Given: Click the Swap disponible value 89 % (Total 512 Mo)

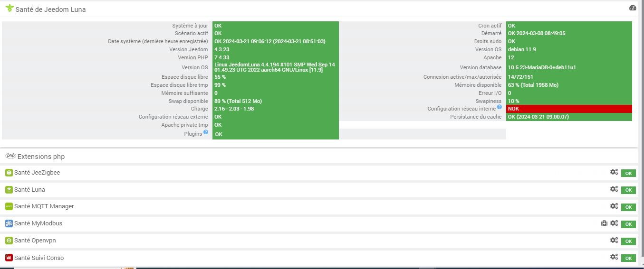Looking at the screenshot, I should (x=238, y=101).
